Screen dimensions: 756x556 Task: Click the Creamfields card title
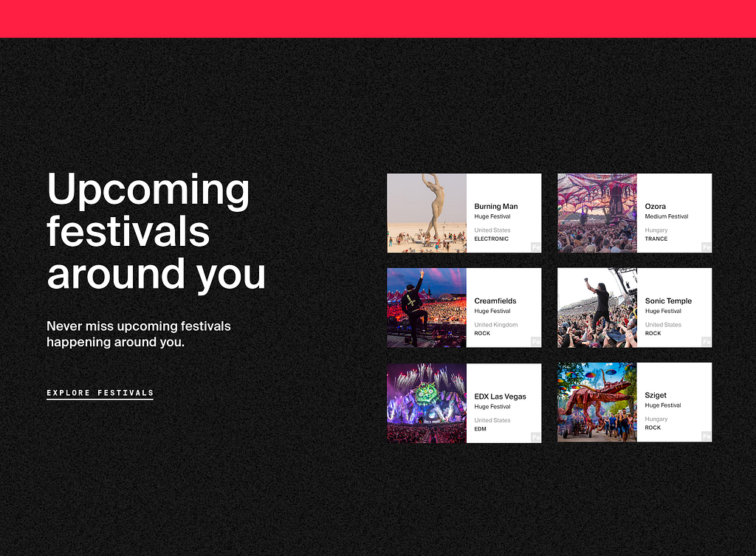[495, 301]
